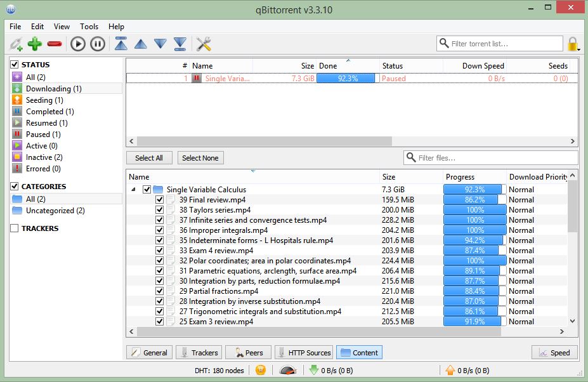Click the file list vertical scrollbar down arrow
This screenshot has width=588, height=382.
572,321
